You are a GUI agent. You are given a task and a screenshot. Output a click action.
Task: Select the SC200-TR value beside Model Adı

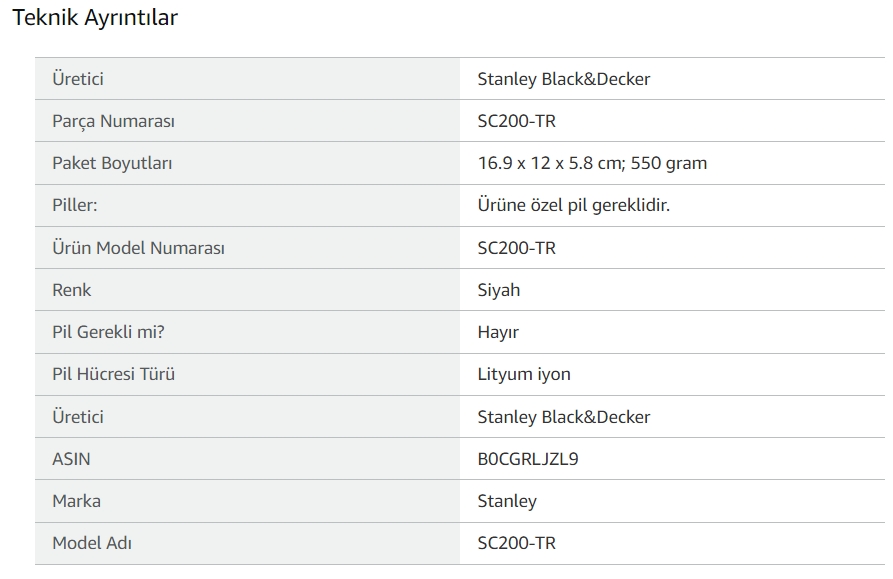click(517, 543)
